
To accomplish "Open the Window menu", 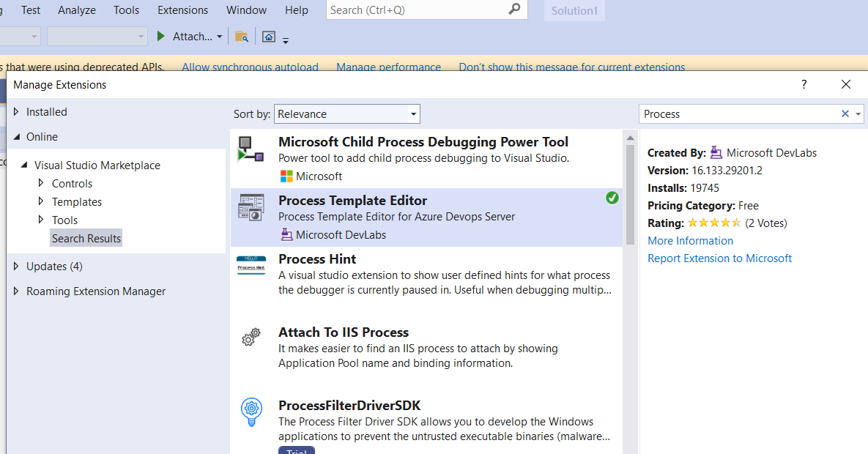I will pos(246,10).
